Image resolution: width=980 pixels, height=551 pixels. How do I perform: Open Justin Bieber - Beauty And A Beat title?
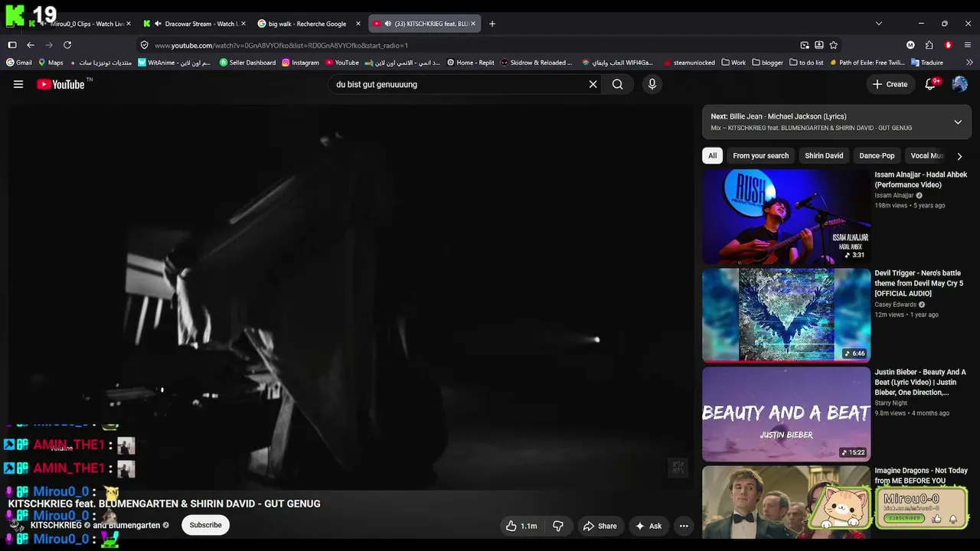[920, 382]
